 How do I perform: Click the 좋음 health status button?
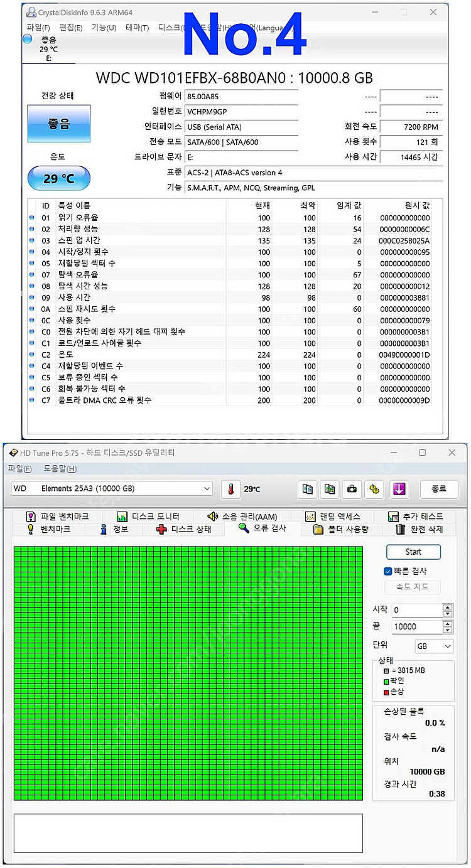point(59,124)
